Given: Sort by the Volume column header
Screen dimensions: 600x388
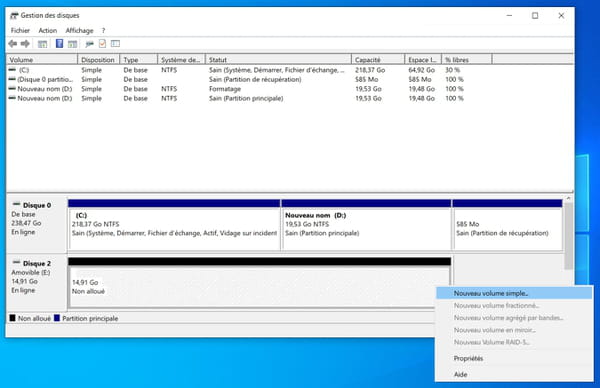Looking at the screenshot, I should click(x=42, y=60).
